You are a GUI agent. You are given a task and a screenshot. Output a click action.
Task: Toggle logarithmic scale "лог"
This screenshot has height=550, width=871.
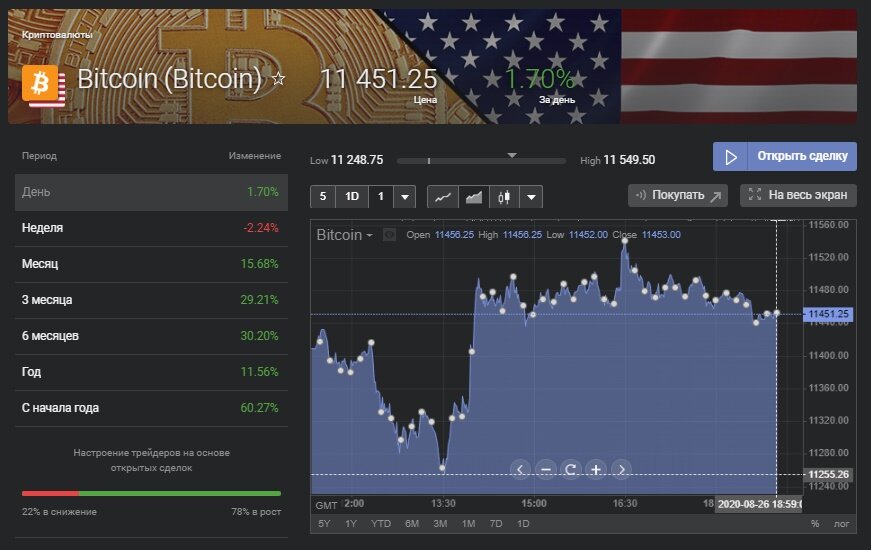[841, 524]
